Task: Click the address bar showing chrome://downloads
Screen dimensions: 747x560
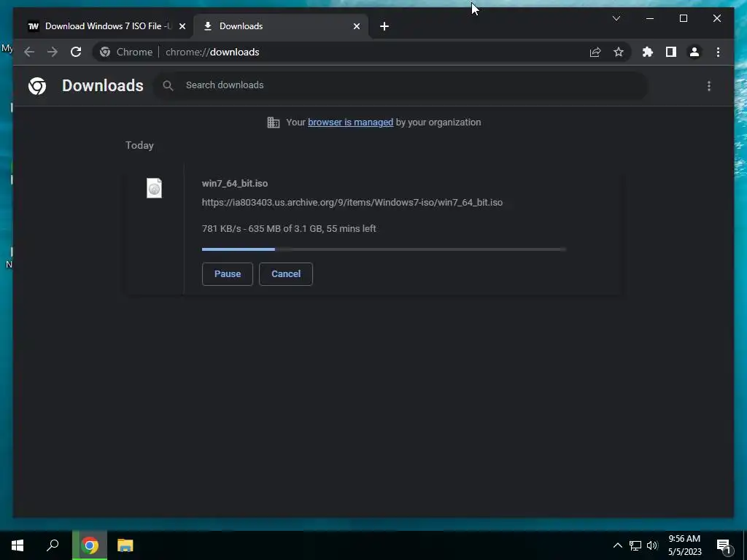Action: point(362,52)
